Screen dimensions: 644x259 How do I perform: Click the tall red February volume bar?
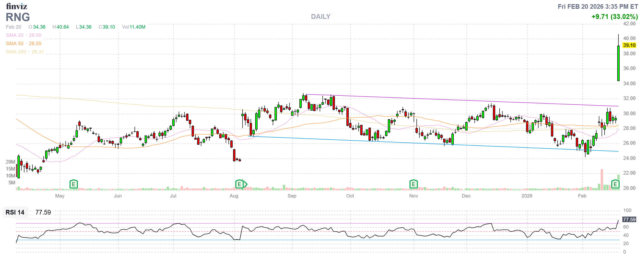602,180
